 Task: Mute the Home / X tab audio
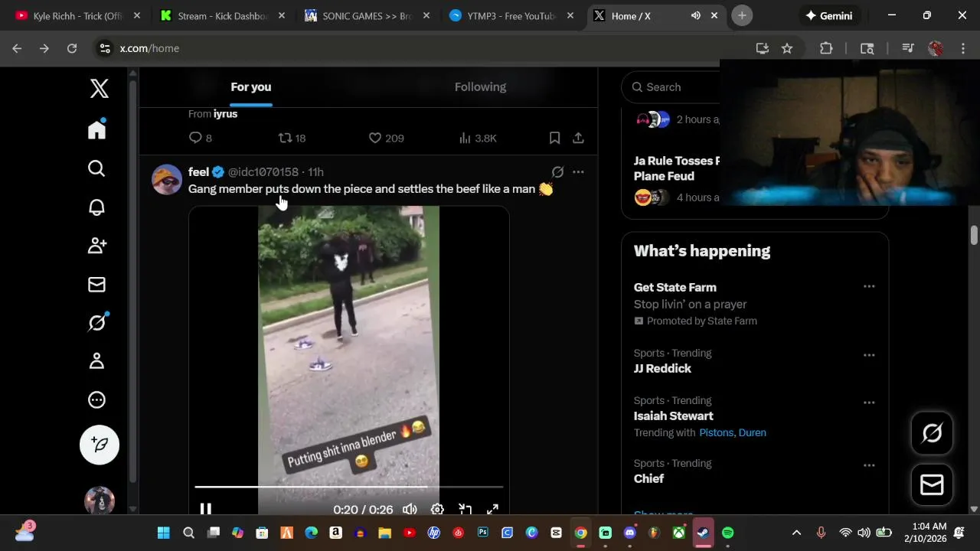click(x=695, y=15)
